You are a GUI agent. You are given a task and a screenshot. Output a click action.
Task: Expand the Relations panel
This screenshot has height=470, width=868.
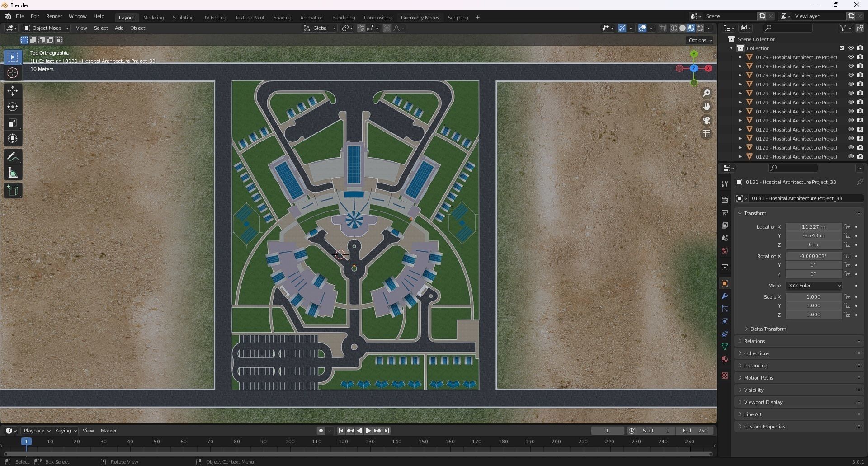click(x=754, y=341)
